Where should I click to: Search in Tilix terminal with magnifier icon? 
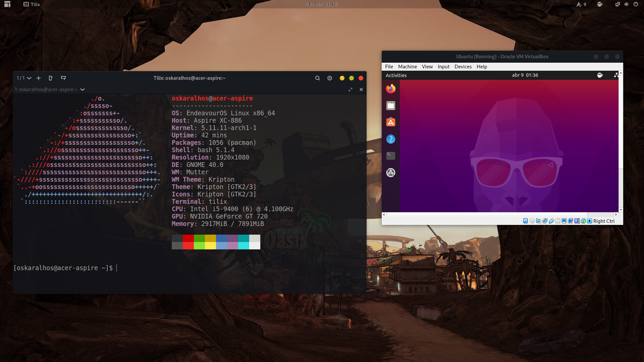click(x=317, y=78)
